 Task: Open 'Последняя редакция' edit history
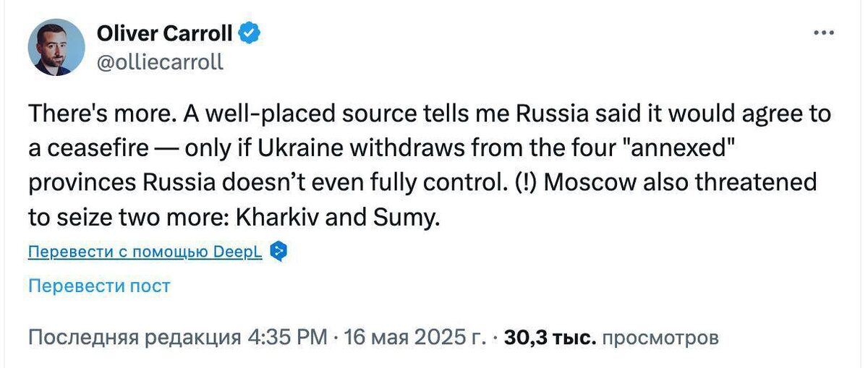(134, 338)
